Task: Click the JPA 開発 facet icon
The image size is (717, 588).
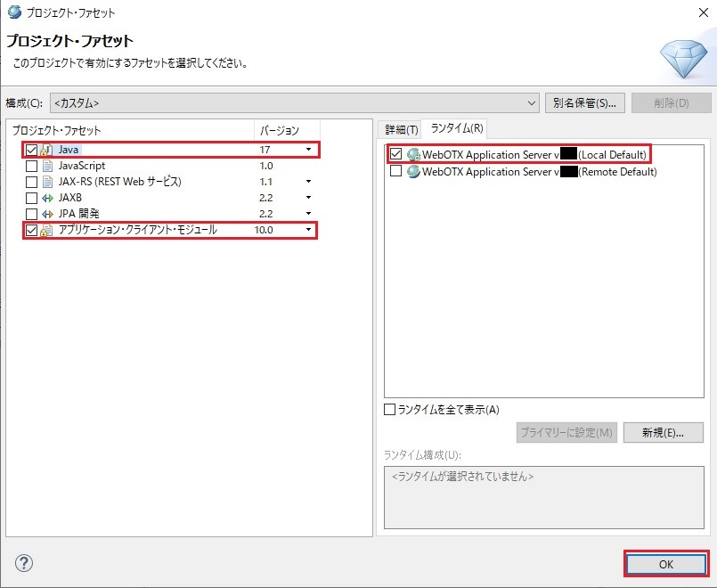Action: 46,214
